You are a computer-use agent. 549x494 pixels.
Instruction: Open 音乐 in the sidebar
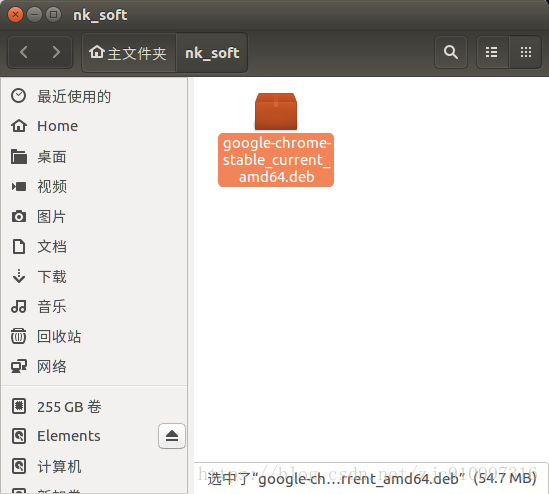[x=94, y=306]
